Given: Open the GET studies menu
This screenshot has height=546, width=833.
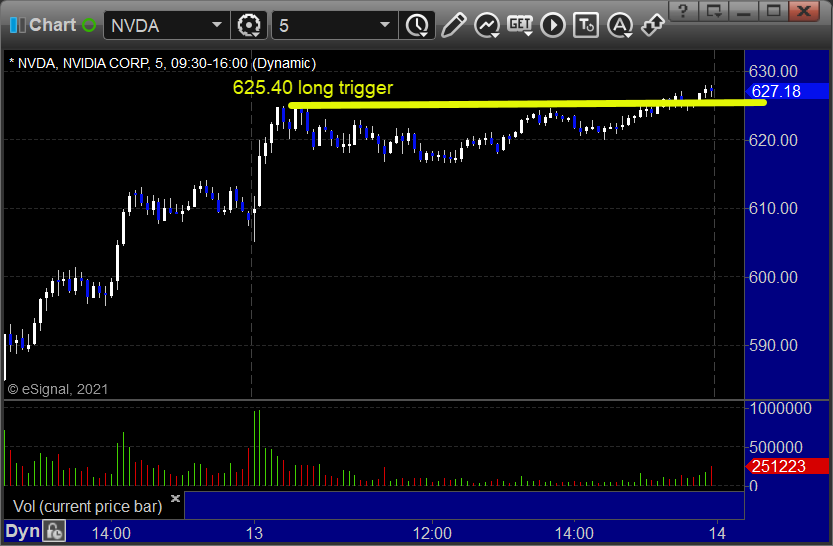Looking at the screenshot, I should click(520, 25).
